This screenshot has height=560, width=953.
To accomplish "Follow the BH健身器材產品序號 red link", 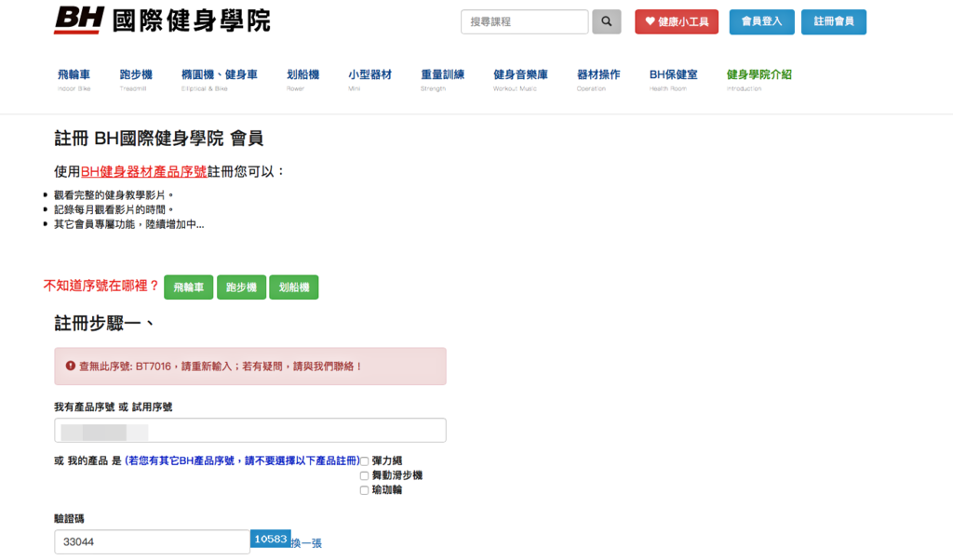I will click(x=144, y=172).
